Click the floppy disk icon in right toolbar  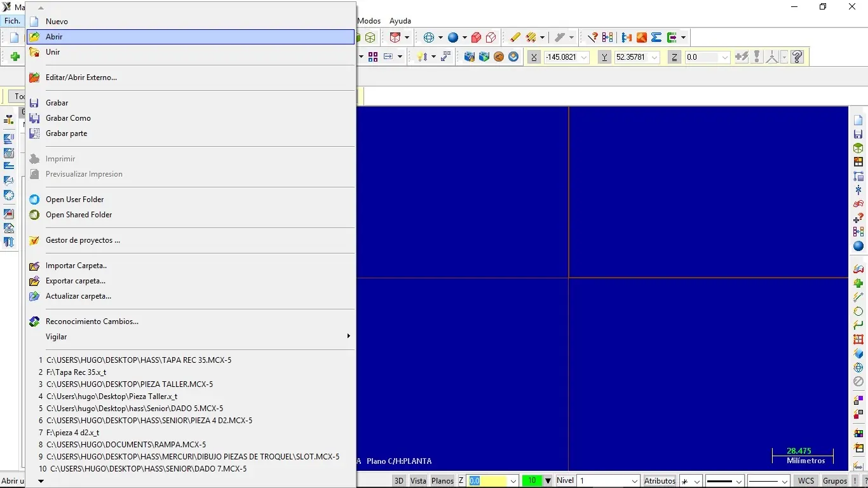(x=858, y=134)
